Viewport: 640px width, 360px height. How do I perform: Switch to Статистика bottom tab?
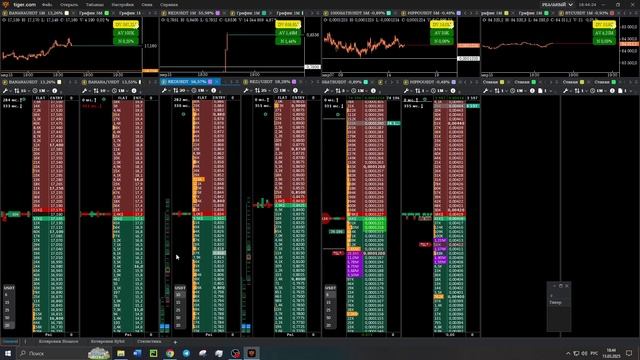pos(149,342)
